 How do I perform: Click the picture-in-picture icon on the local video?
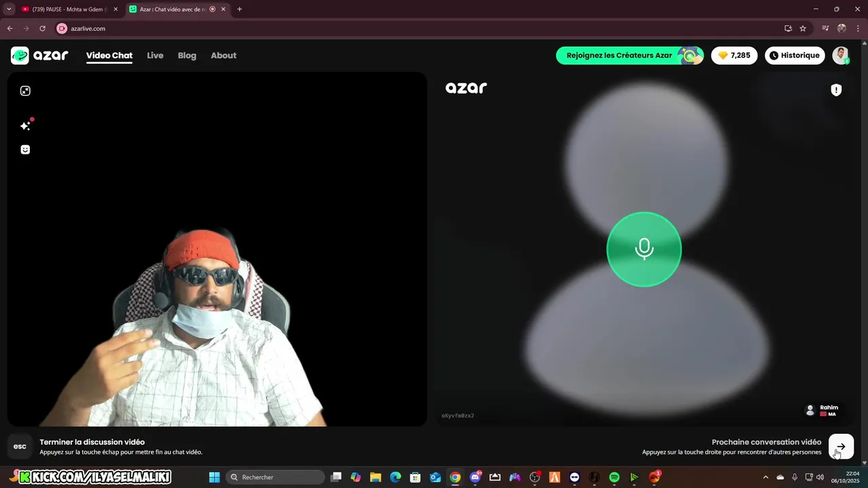(25, 91)
